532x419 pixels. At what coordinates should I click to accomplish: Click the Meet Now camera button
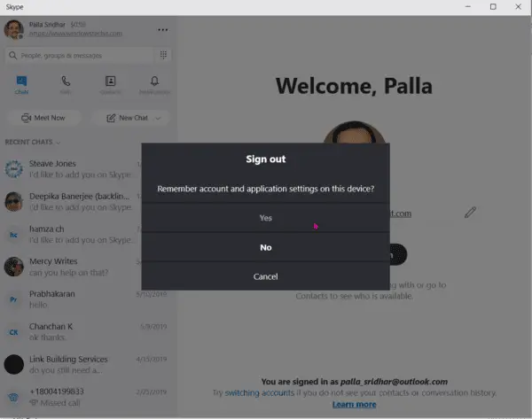coord(43,118)
